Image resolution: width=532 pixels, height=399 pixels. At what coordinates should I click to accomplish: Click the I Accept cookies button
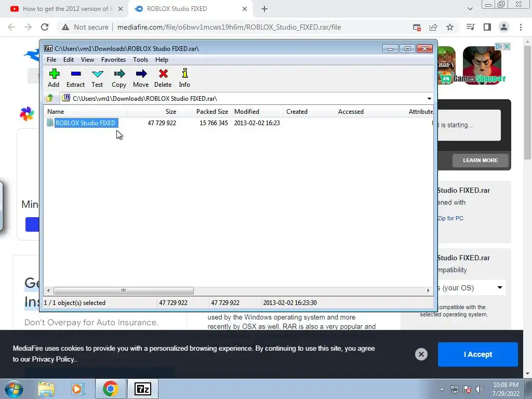point(478,354)
